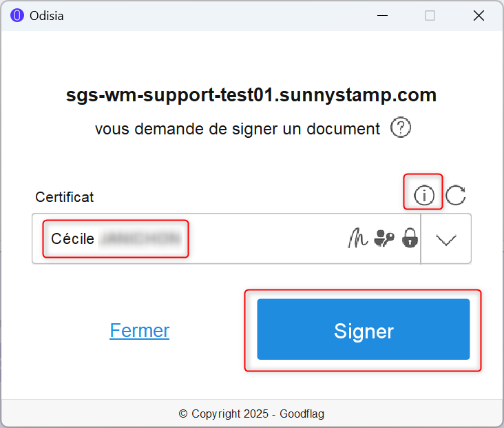Click the Odisia title text
This screenshot has width=504, height=428.
point(47,15)
